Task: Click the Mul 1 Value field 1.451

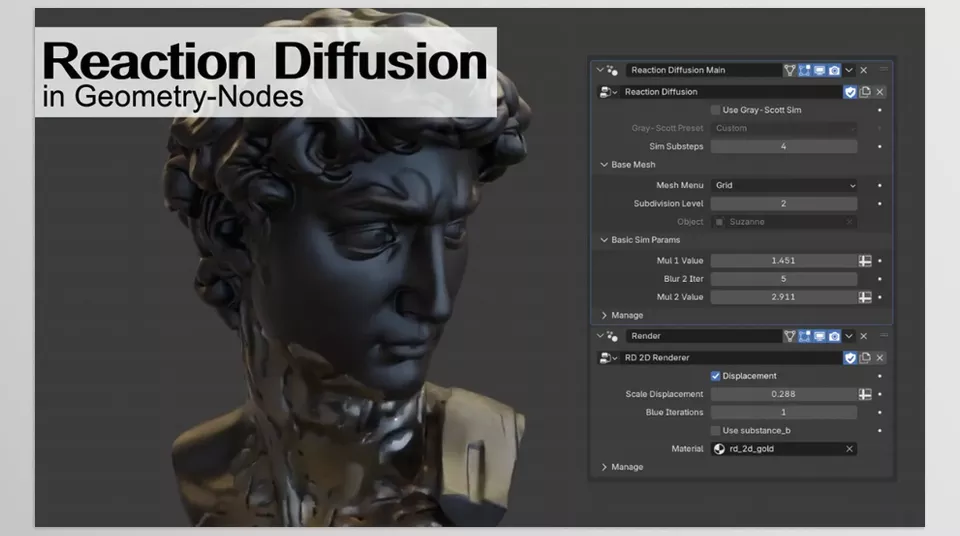Action: point(784,261)
